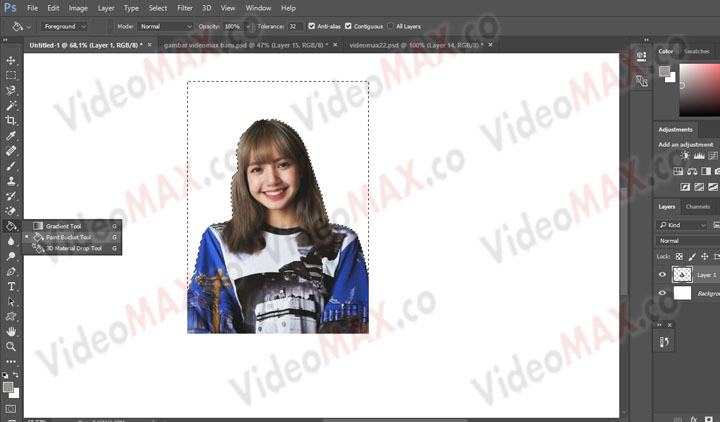Enable the All Layers checkbox
This screenshot has width=720, height=422.
390,26
